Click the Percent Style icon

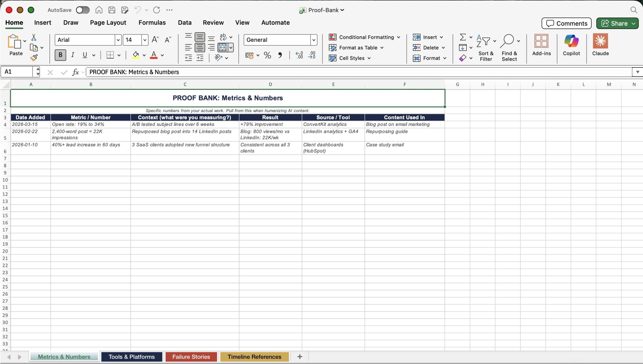click(x=267, y=55)
